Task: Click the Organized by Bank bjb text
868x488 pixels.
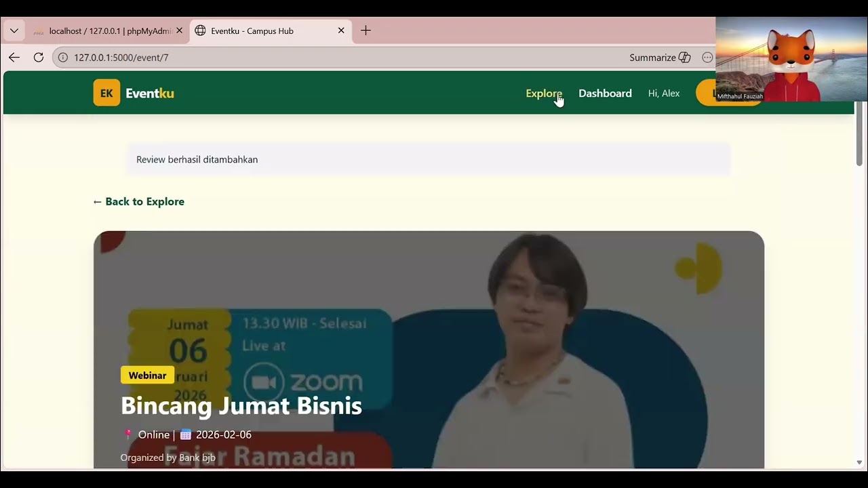Action: click(168, 457)
